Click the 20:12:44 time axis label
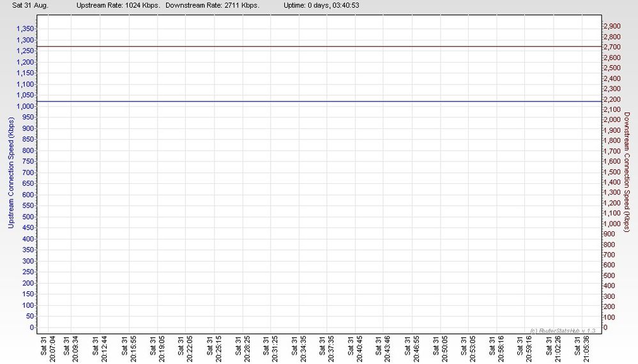This screenshot has width=638, height=364. pos(103,349)
